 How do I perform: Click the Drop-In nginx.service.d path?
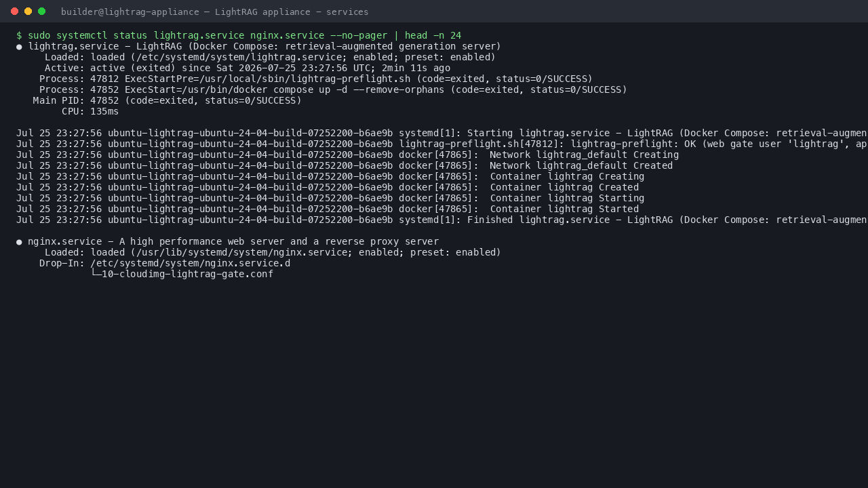tap(190, 263)
